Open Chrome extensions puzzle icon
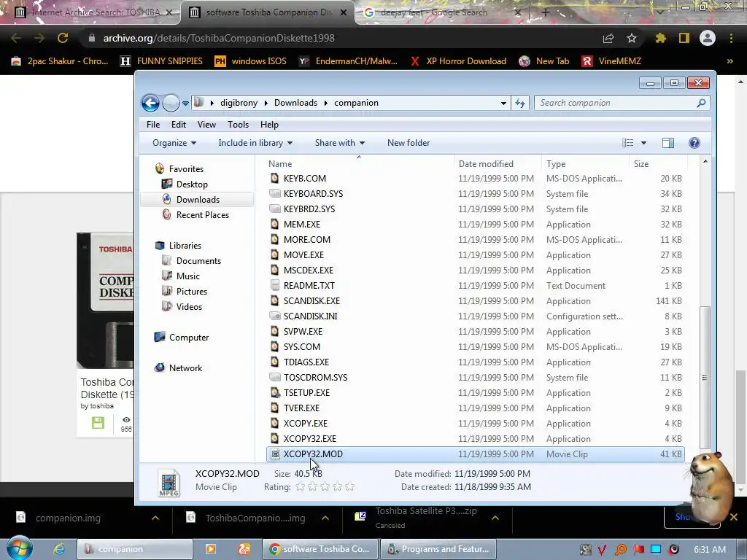Viewport: 747px width, 560px height. tap(660, 38)
